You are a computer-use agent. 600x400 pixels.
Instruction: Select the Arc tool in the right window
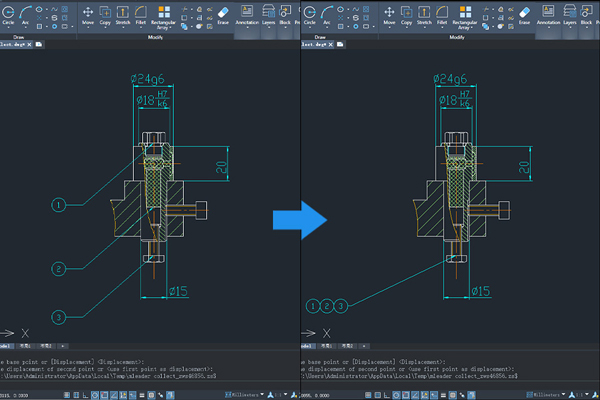pyautogui.click(x=326, y=15)
